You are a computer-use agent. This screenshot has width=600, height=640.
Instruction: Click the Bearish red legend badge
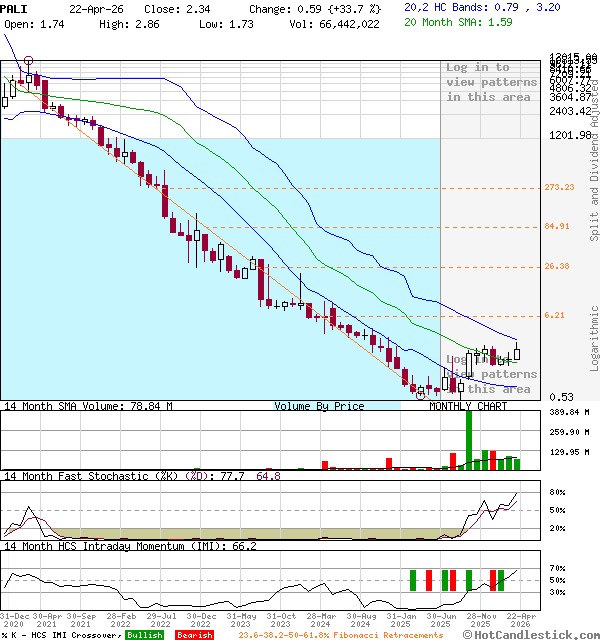[x=194, y=634]
